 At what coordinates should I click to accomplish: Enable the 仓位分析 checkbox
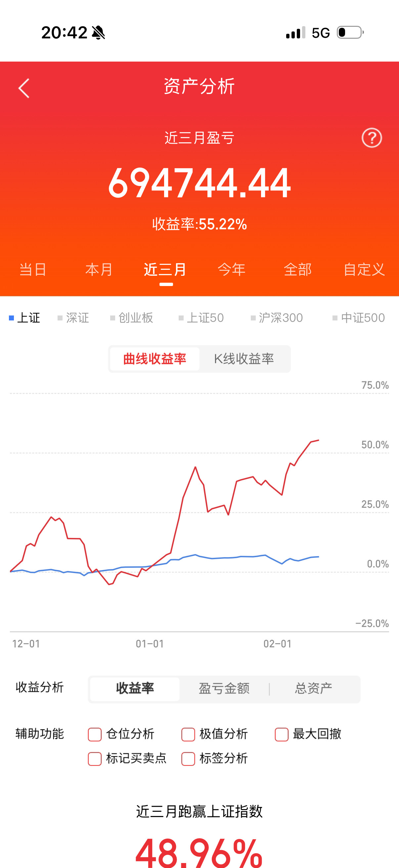pos(95,734)
